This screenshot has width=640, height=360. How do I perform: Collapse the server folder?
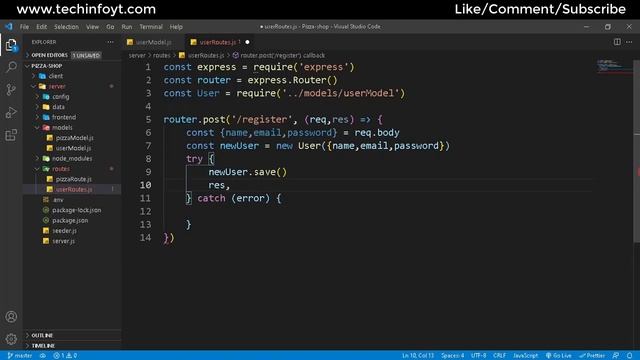click(x=72, y=86)
